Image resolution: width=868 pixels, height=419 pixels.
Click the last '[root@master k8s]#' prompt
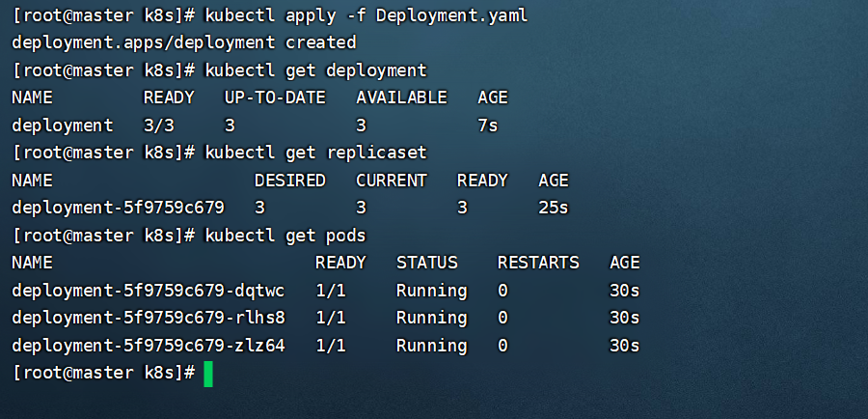pyautogui.click(x=103, y=373)
